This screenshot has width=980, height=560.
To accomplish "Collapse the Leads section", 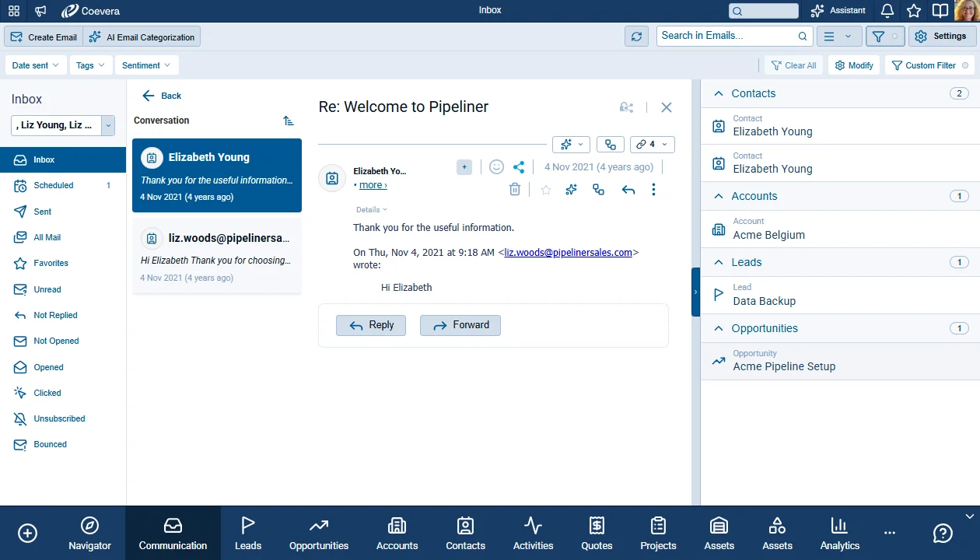I will pyautogui.click(x=719, y=262).
